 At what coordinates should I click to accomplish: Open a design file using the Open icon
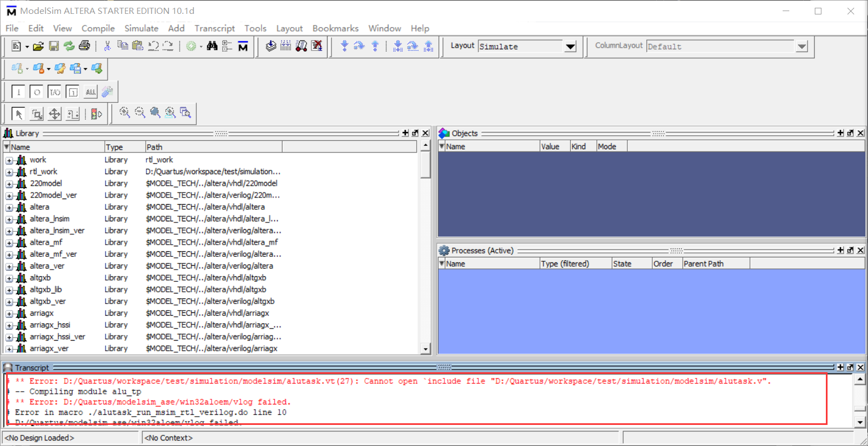pos(38,45)
